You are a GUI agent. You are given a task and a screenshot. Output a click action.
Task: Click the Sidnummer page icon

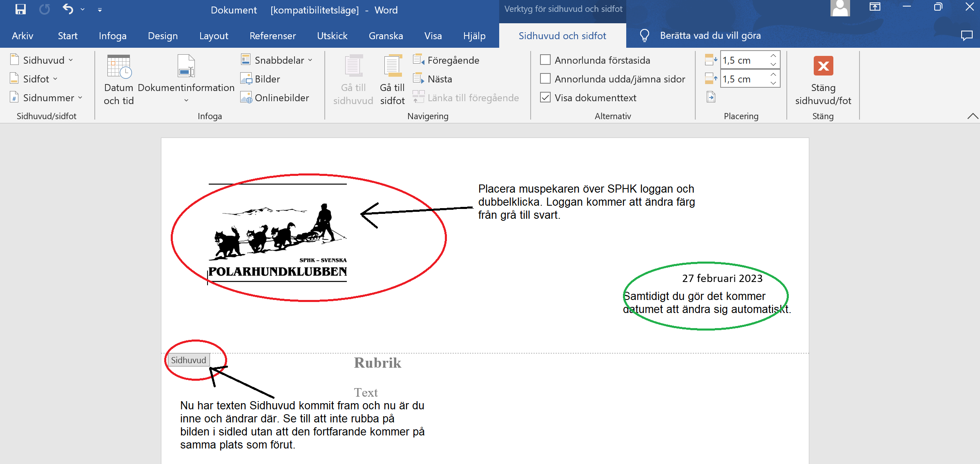click(x=14, y=97)
